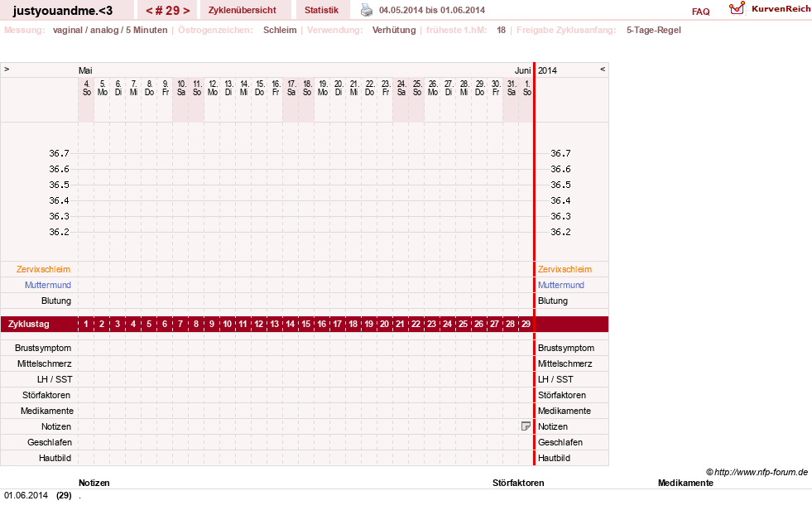This screenshot has width=812, height=515.
Task: Click the date column 17. Sa
Action: click(291, 88)
